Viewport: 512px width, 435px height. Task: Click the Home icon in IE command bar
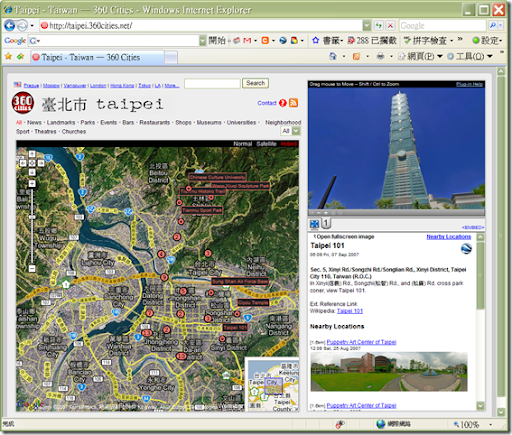point(333,56)
